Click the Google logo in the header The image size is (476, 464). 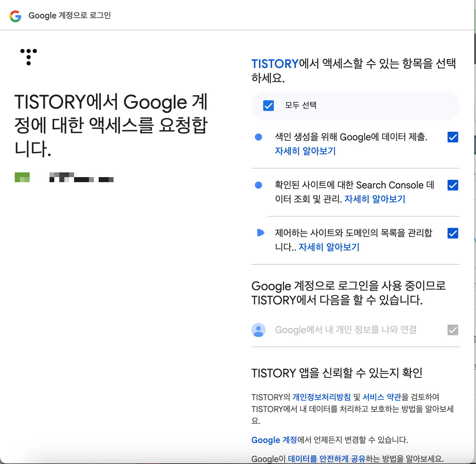click(x=15, y=16)
